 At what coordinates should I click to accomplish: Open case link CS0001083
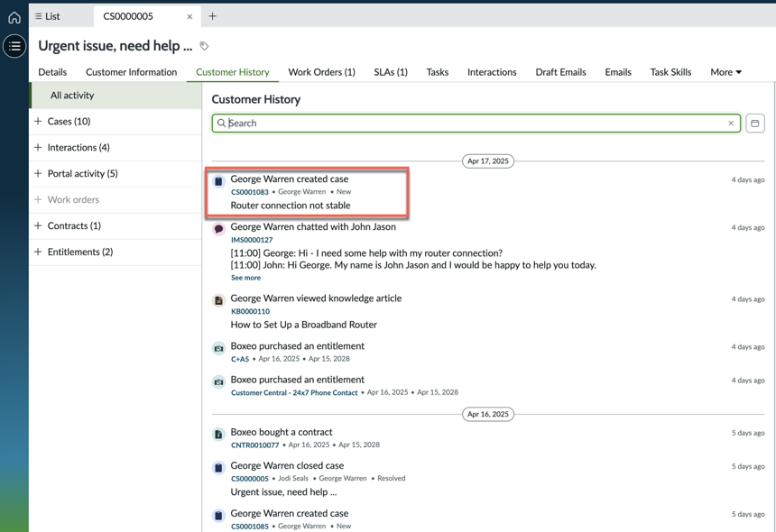point(249,192)
